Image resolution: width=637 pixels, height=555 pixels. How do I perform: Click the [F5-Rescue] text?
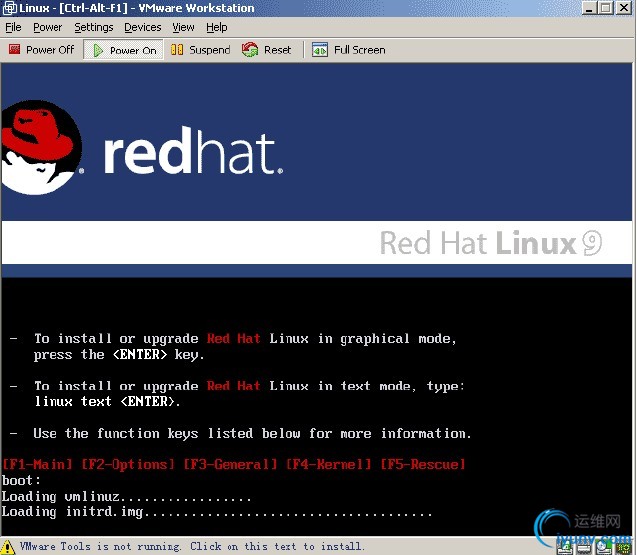[x=422, y=464]
